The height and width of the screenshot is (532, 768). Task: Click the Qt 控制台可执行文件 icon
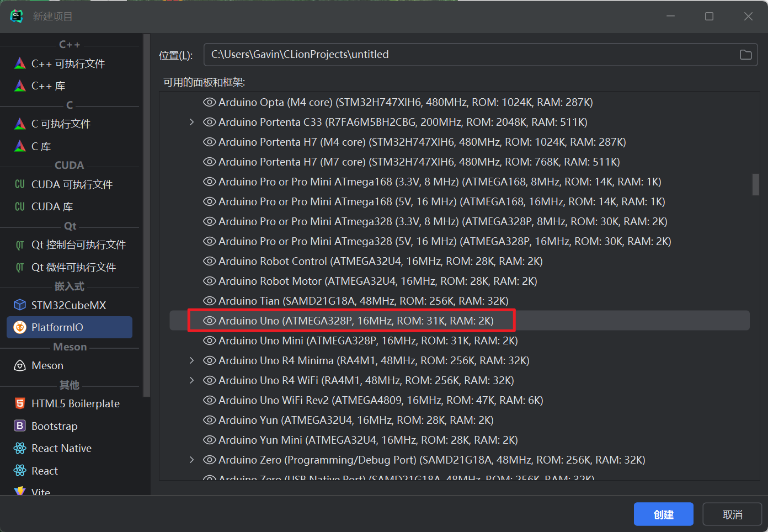(20, 245)
